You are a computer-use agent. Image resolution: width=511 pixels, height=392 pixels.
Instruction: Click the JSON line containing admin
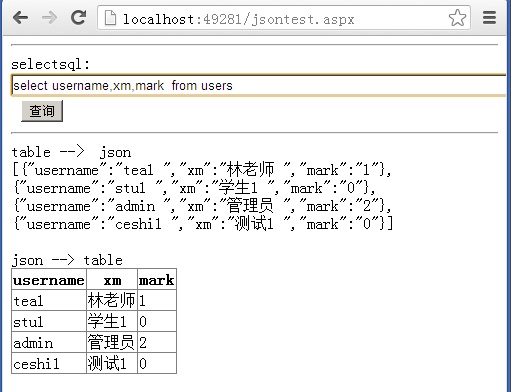pos(202,206)
